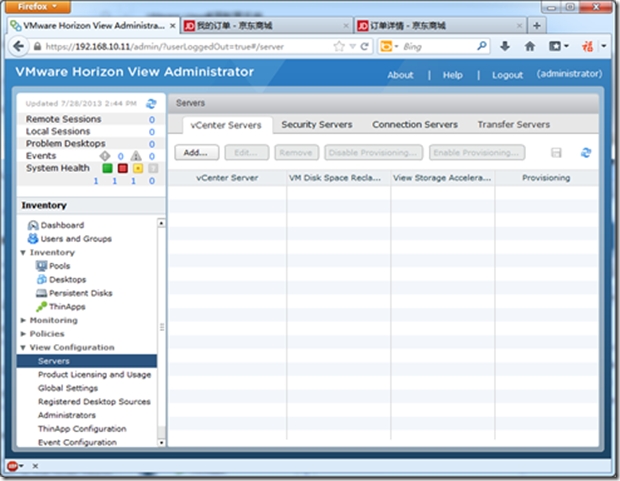Click the red addon icon in toolbar
Viewport: 620px width, 481px height.
click(588, 46)
